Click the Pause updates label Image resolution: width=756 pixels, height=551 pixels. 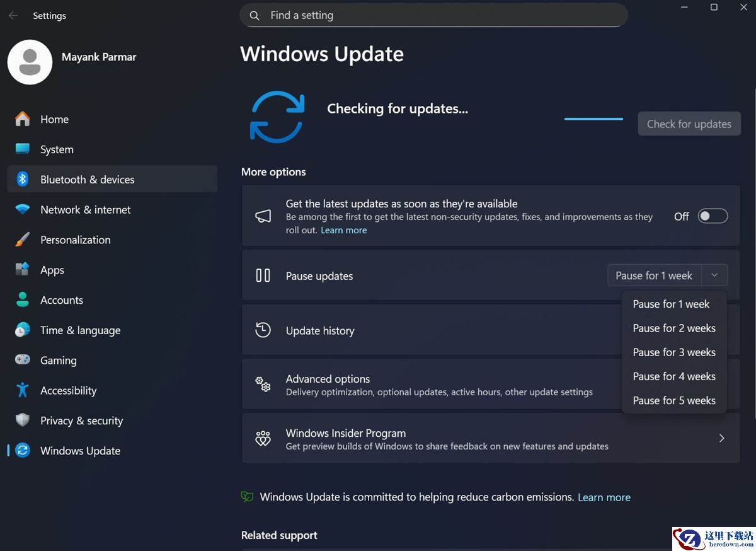pos(319,276)
